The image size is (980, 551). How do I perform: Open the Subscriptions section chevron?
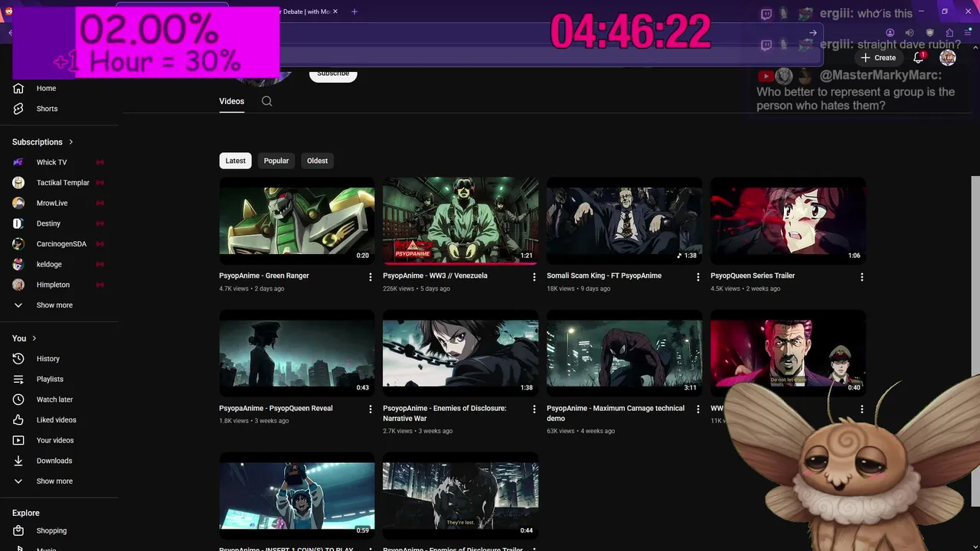point(71,142)
